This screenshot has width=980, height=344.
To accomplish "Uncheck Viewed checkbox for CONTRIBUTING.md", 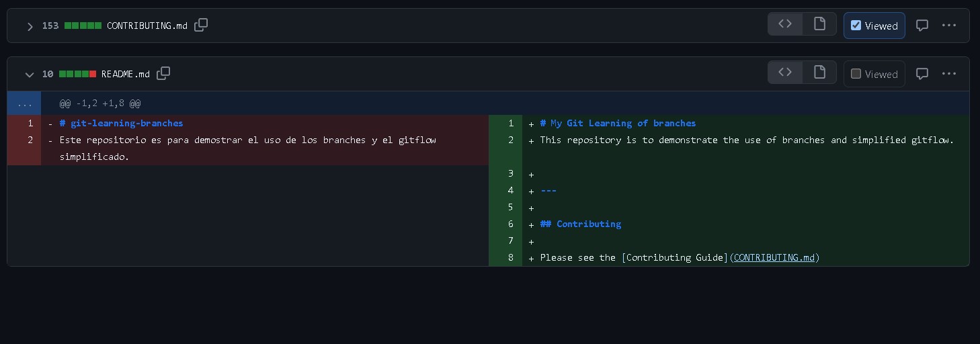I will point(856,26).
